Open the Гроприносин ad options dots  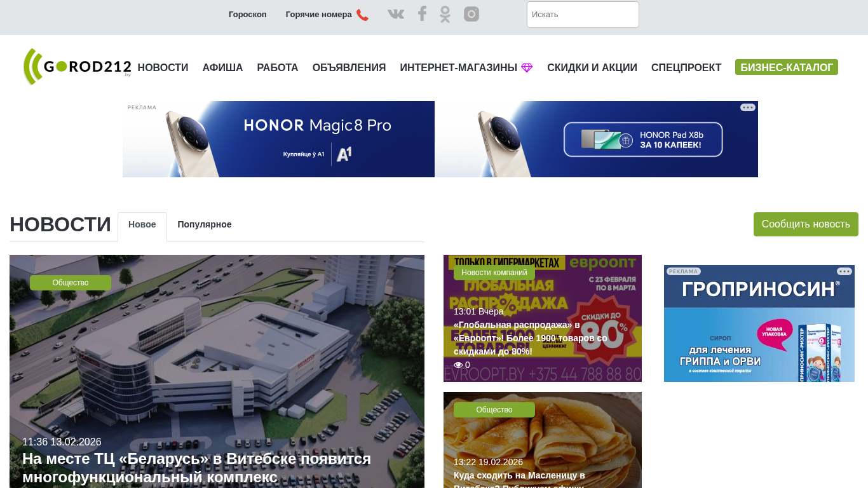click(x=844, y=271)
